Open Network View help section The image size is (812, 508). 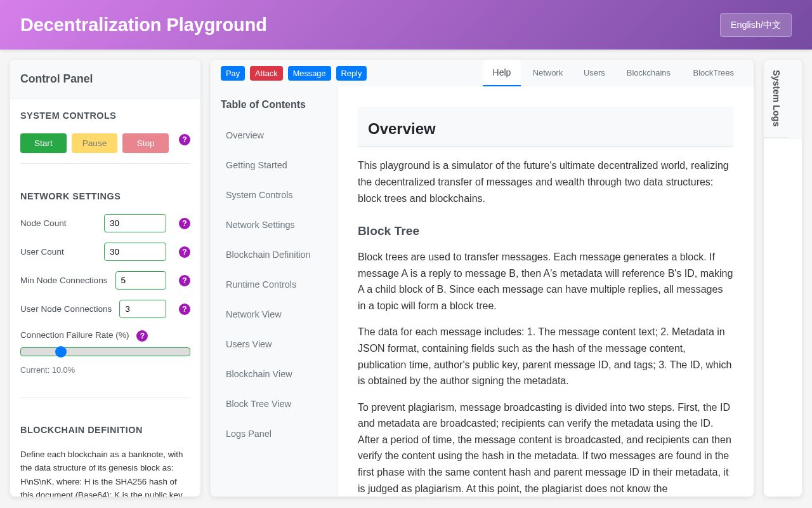273,314
